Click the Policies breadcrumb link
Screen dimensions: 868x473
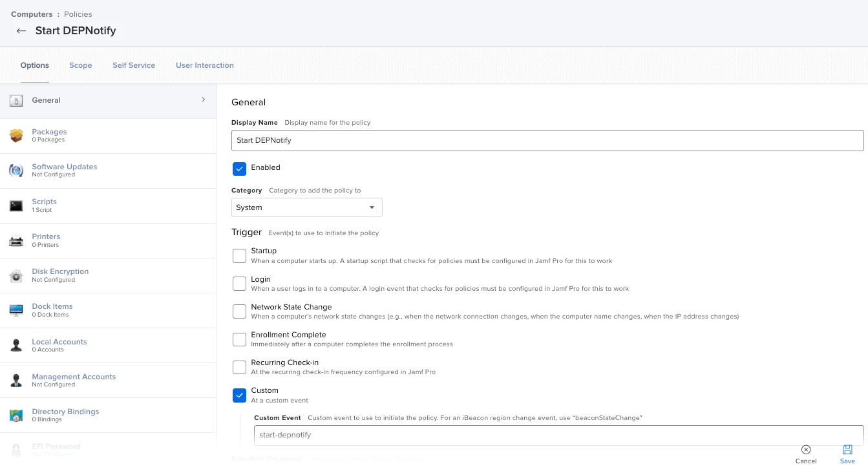coord(78,14)
